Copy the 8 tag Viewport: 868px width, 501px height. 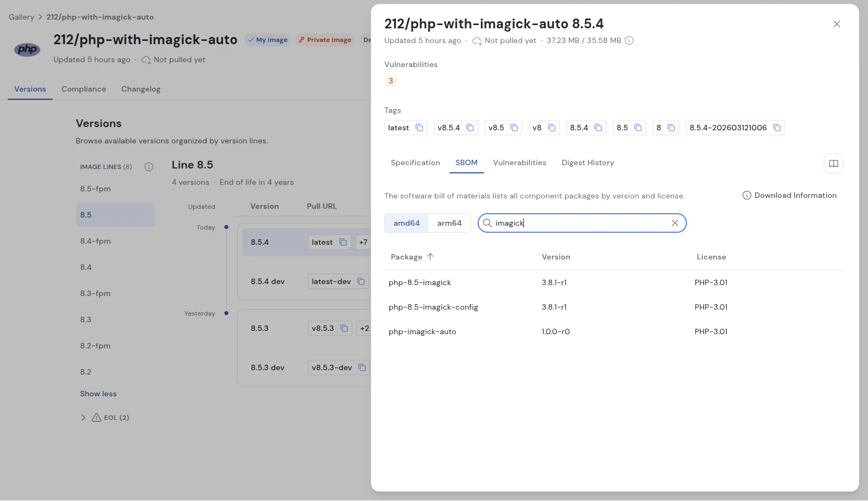pos(671,128)
